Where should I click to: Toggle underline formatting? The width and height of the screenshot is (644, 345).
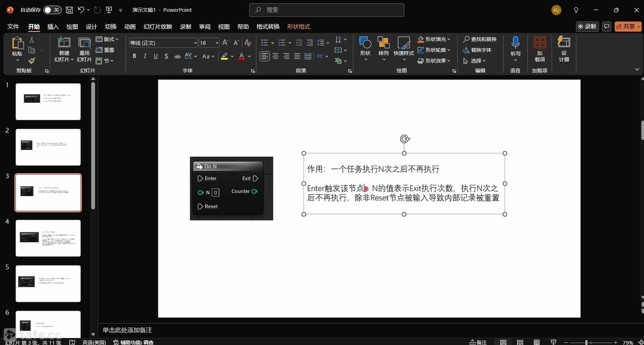pyautogui.click(x=156, y=56)
